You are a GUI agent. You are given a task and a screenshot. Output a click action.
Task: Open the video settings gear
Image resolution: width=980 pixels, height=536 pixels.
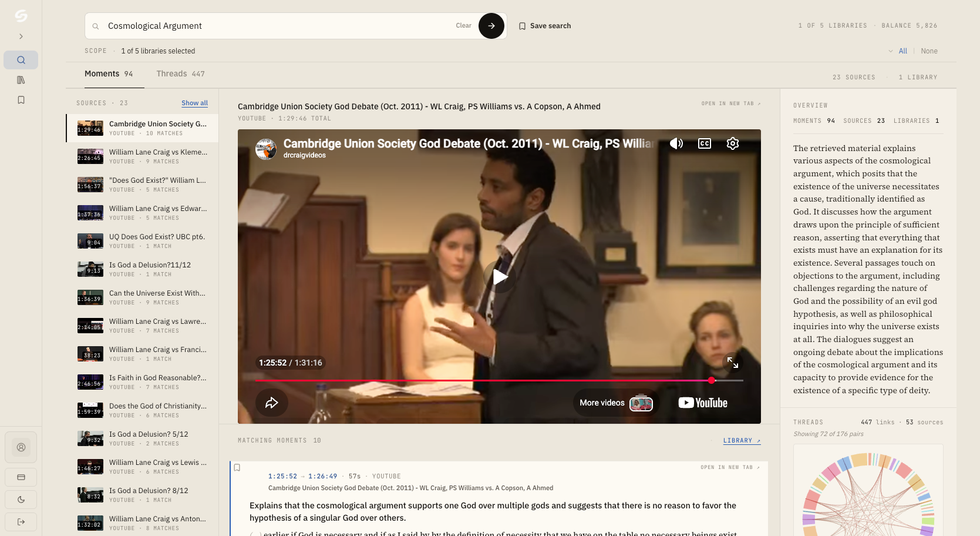[x=733, y=143]
